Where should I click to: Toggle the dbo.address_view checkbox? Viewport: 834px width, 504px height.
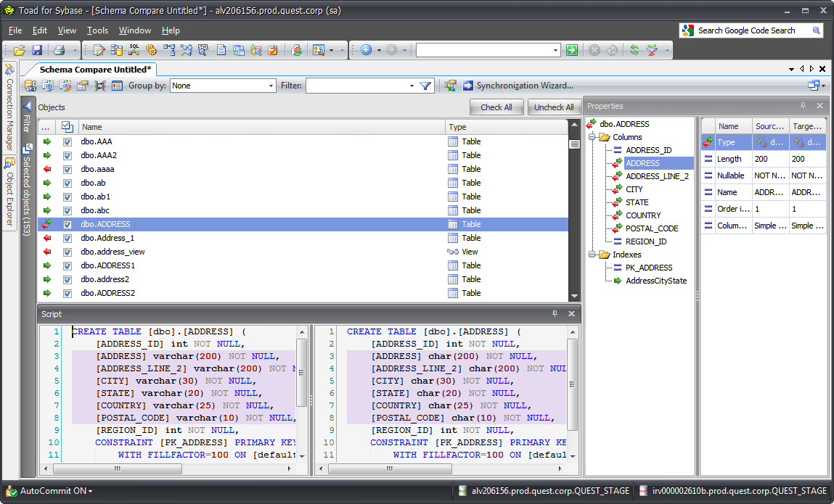pos(67,252)
